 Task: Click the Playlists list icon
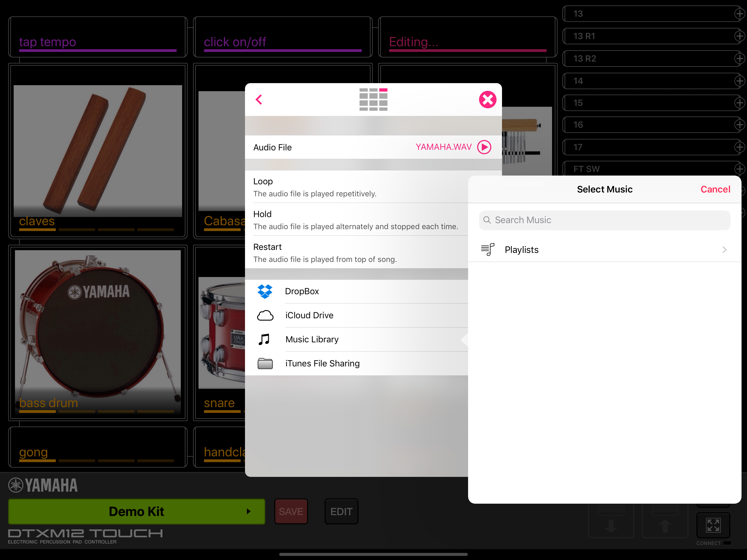pos(487,250)
